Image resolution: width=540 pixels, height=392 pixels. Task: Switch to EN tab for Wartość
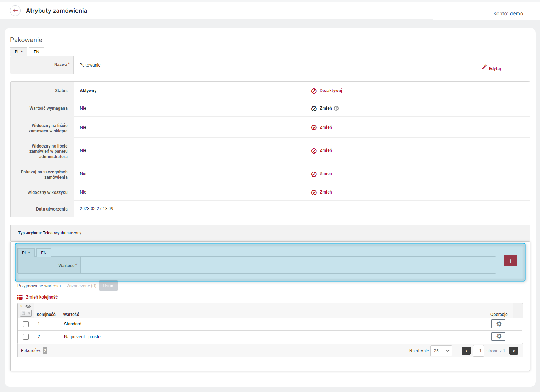click(44, 253)
